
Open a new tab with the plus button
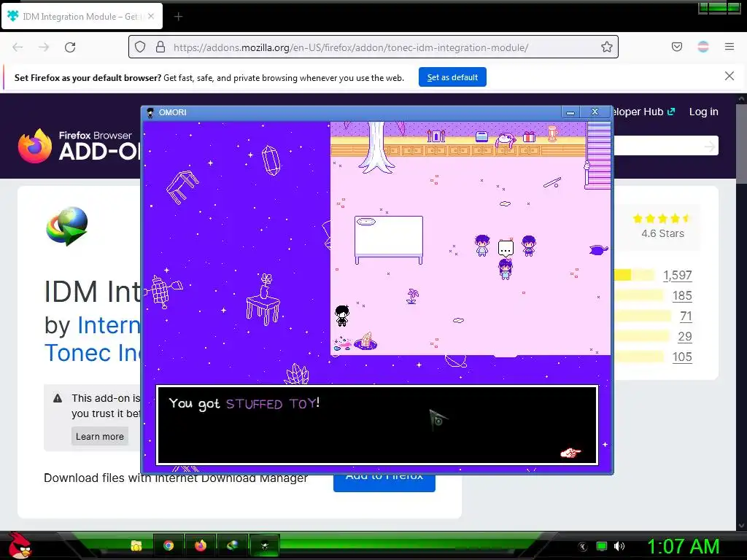click(x=178, y=17)
